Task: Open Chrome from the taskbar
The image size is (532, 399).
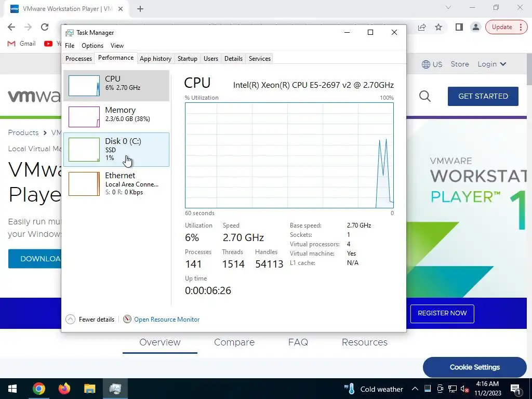Action: tap(38, 389)
